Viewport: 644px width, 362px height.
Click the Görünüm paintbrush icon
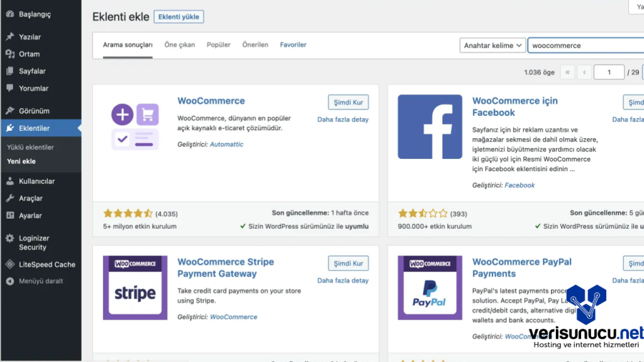point(10,111)
